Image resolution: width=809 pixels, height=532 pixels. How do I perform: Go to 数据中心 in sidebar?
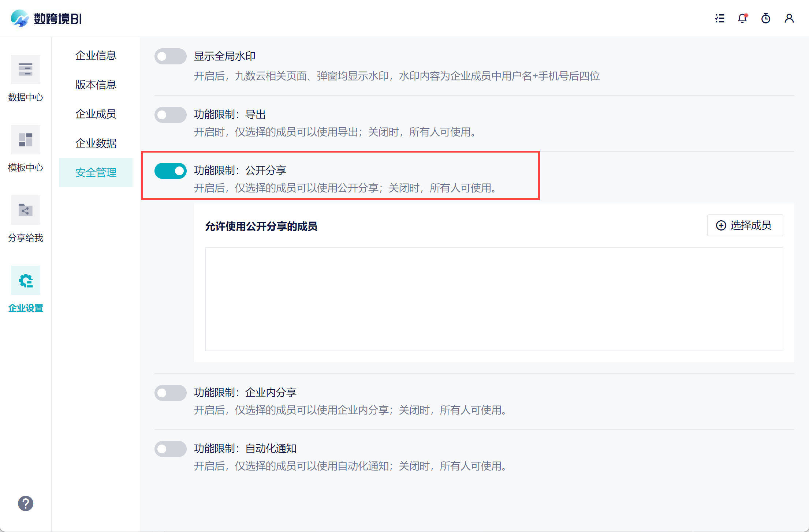[x=26, y=70]
